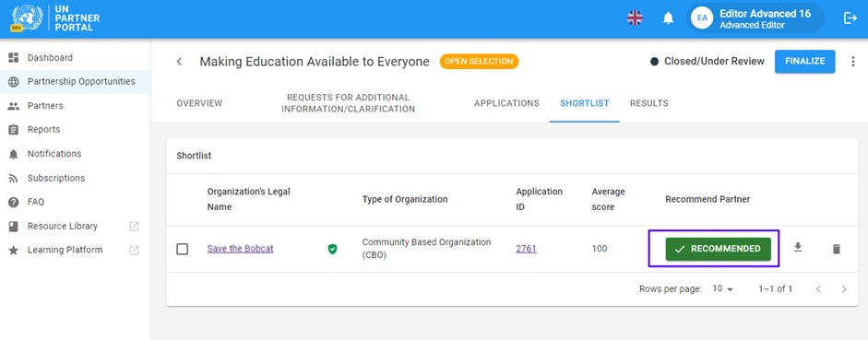Click the Application ID column header
The height and width of the screenshot is (340, 868).
click(x=540, y=200)
